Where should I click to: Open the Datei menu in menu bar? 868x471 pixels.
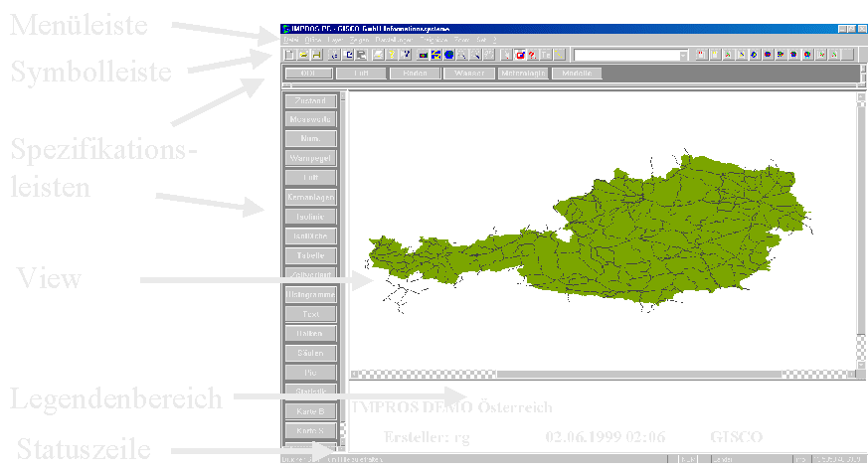(x=289, y=41)
